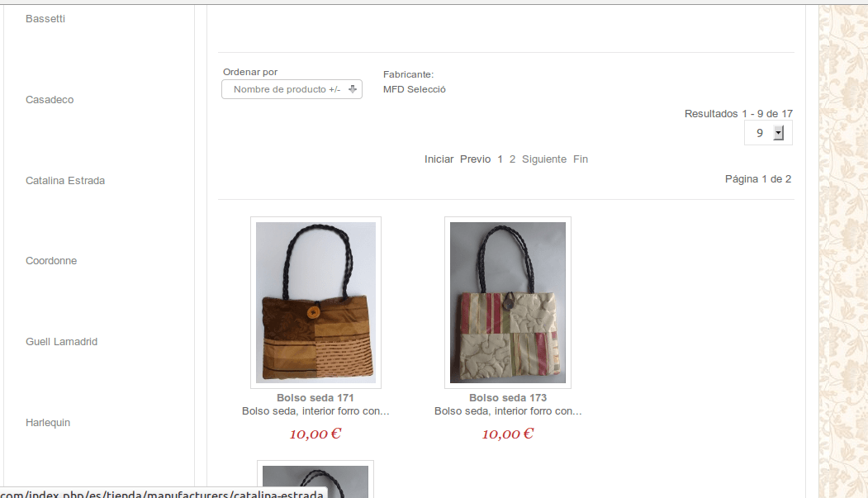Open the 'Nombre de producto +/-' sort dropdown
Viewport: 868px width, 498px height.
(x=292, y=89)
